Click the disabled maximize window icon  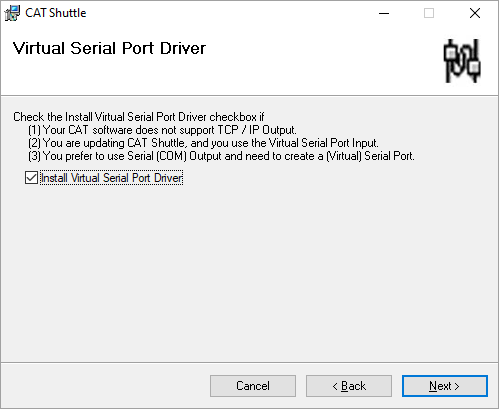point(429,13)
